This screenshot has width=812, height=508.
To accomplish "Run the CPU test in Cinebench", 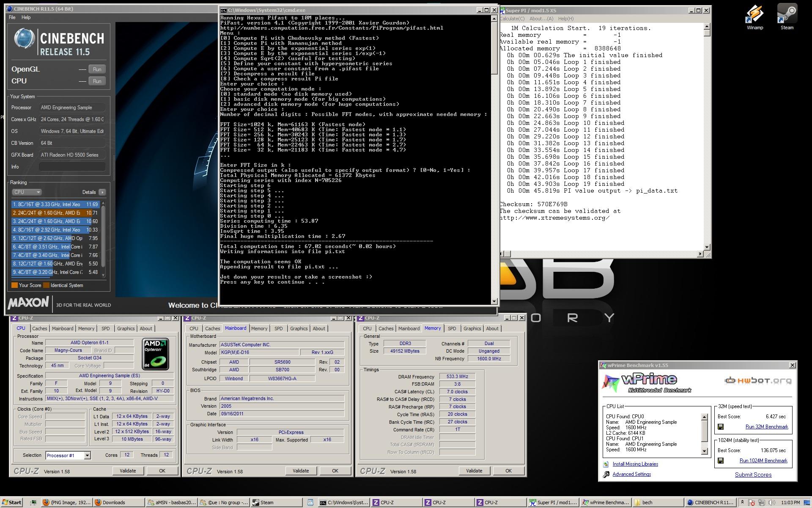I will (x=97, y=81).
